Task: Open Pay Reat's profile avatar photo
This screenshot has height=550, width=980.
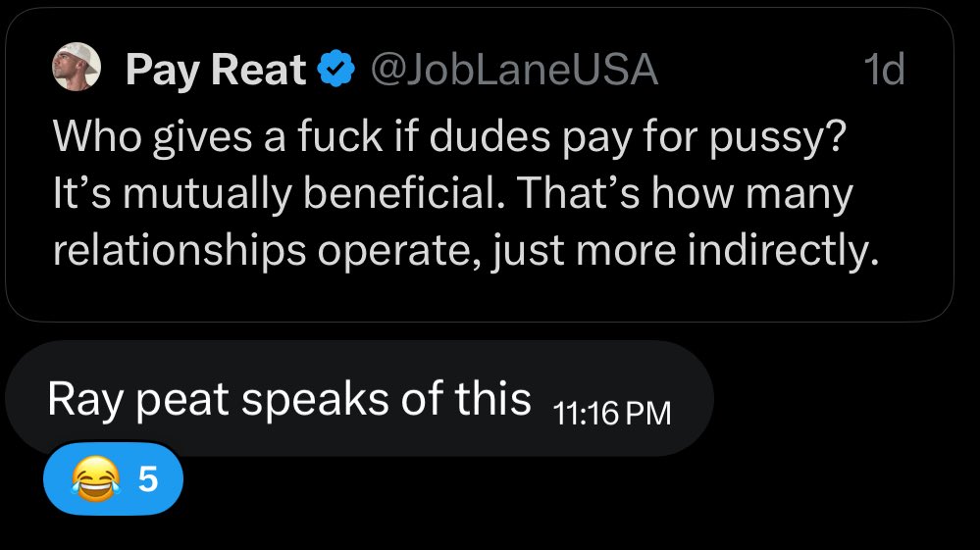Action: (77, 67)
